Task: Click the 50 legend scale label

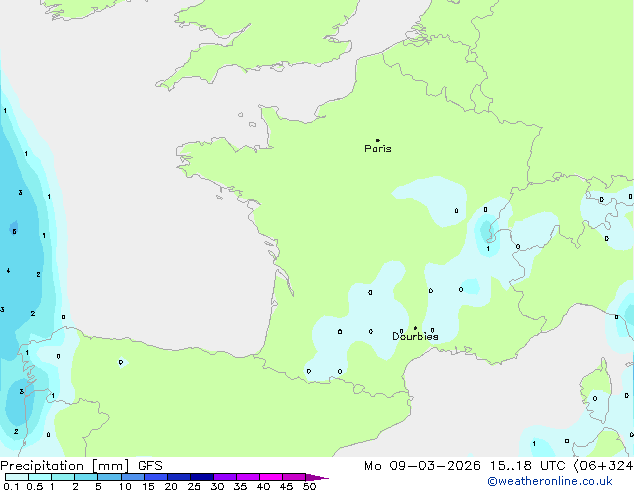Action: [309, 486]
